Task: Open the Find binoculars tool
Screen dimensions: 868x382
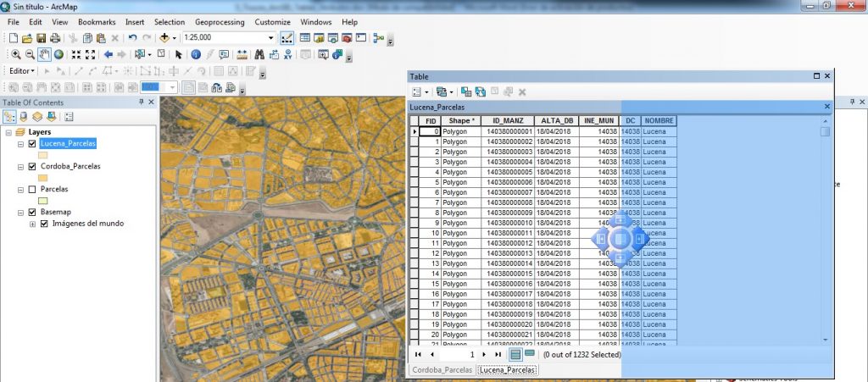Action: (x=260, y=54)
